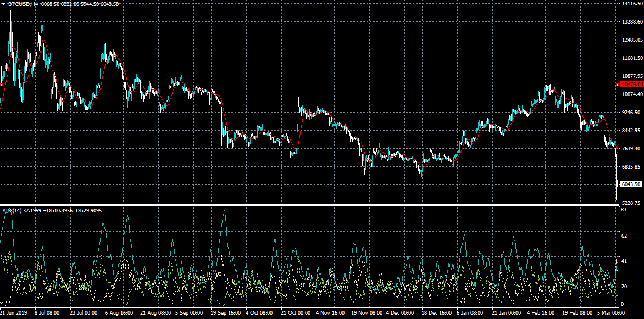Click the ADX scale value 20
The height and width of the screenshot is (319, 644).
tap(624, 286)
